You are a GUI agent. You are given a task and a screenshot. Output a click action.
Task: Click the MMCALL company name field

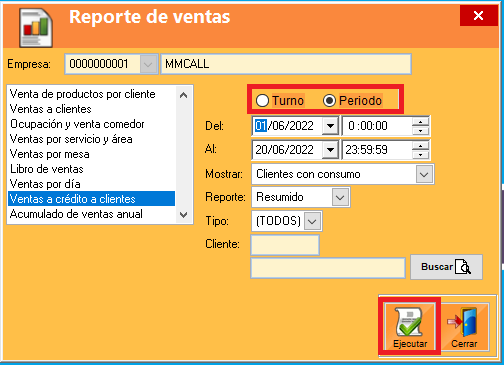[x=286, y=64]
